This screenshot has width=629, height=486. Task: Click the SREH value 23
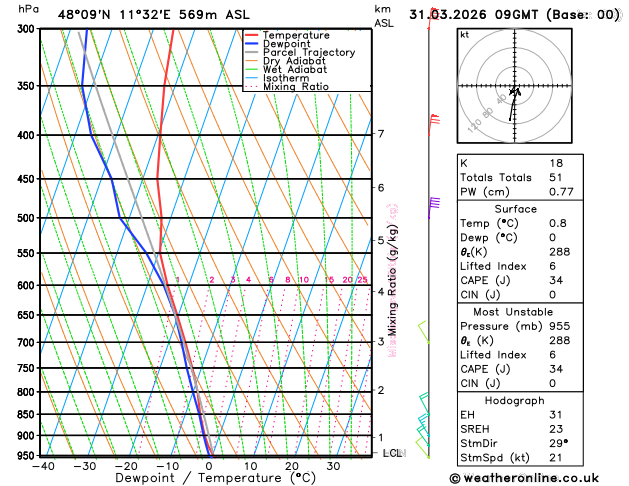556,429
